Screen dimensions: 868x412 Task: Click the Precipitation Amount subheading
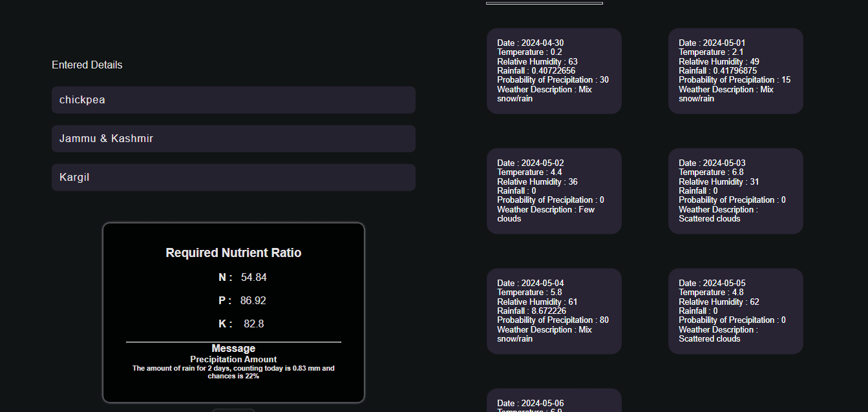[x=233, y=360]
